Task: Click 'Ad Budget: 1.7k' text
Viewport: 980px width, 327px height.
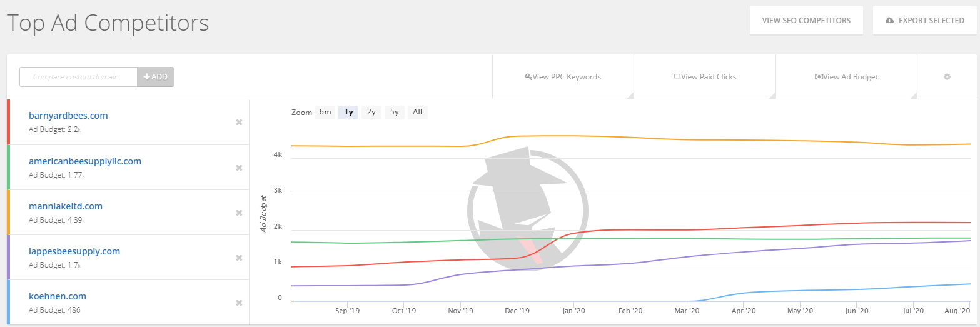Action: point(55,265)
